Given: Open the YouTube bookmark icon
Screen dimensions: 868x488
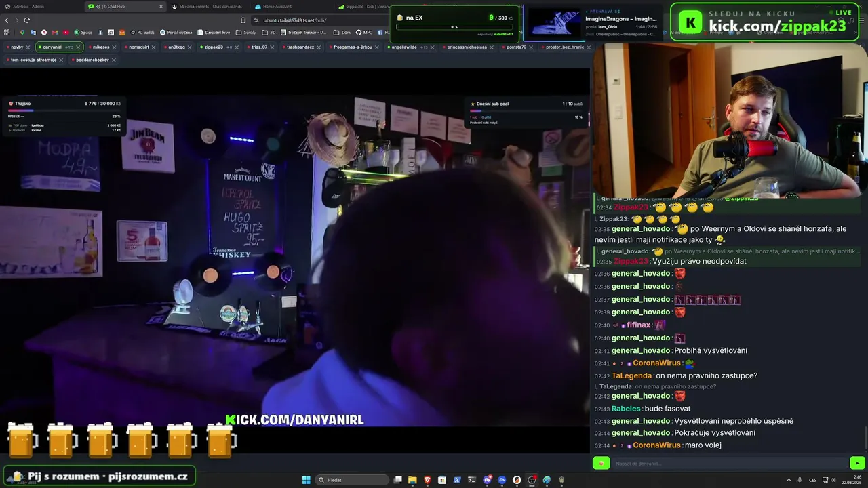Looking at the screenshot, I should click(66, 33).
